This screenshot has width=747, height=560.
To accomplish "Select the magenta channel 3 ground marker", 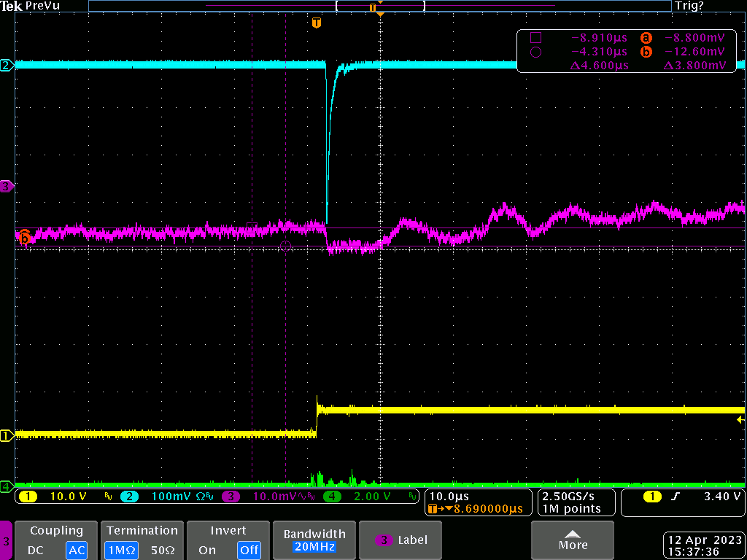I will click(7, 187).
